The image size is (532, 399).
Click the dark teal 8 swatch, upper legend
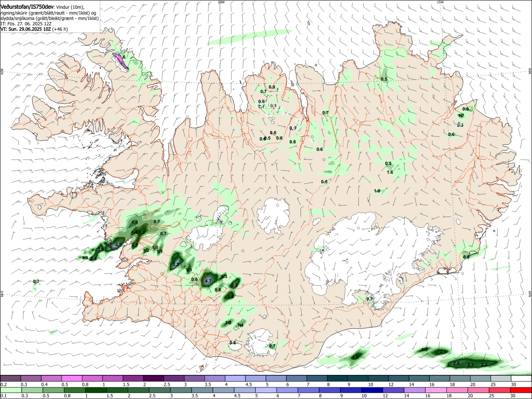337,378
